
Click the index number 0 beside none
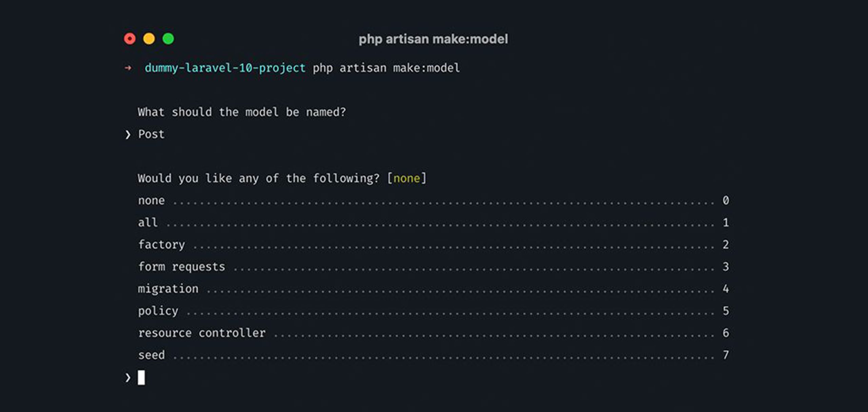pyautogui.click(x=726, y=200)
